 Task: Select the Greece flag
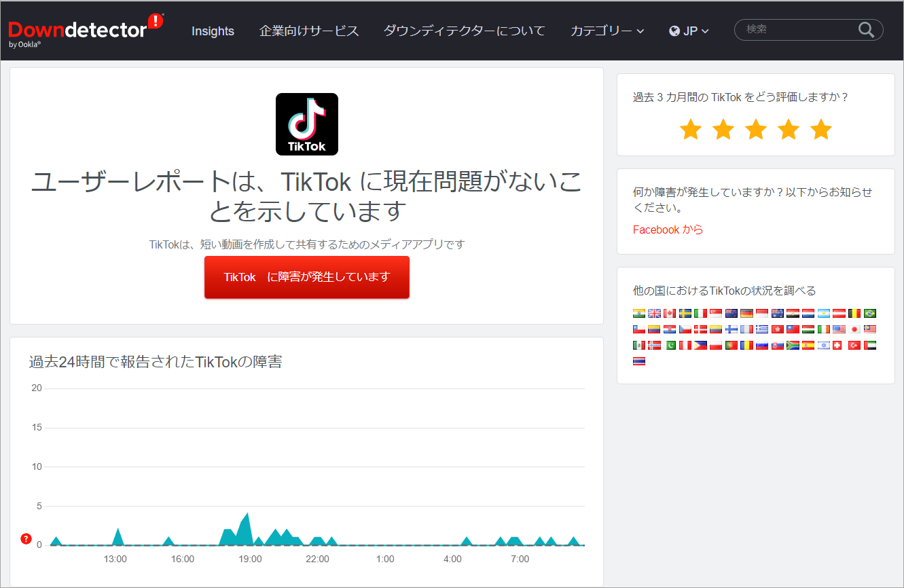762,329
